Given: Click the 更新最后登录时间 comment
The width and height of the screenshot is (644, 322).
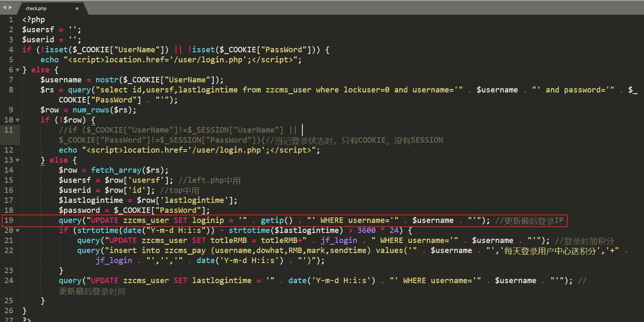Looking at the screenshot, I should point(92,291).
